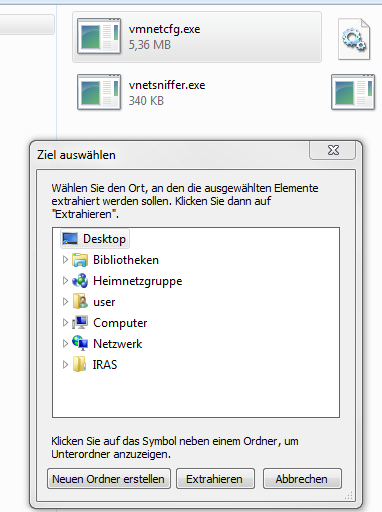The height and width of the screenshot is (512, 382).
Task: Select the vmnetcfg.exe file icon
Action: coord(99,36)
